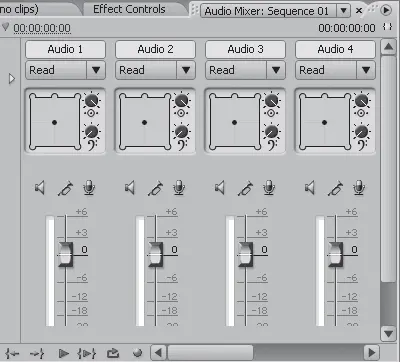Toggle the Loop playback button
The height and width of the screenshot is (362, 400).
(x=113, y=353)
